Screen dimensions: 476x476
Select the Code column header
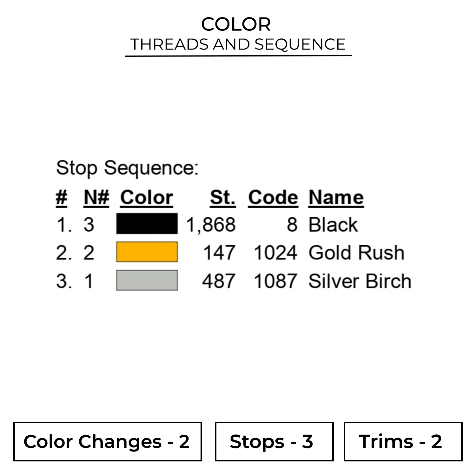273,198
